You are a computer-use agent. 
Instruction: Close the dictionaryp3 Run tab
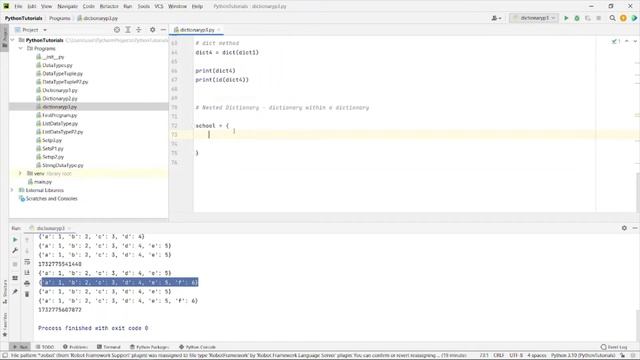[x=69, y=228]
